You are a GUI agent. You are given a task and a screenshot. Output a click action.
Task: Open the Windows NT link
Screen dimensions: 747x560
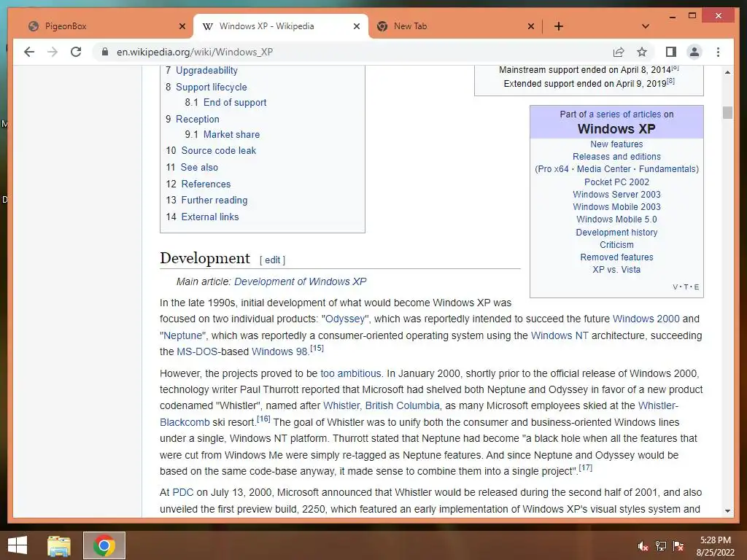(x=560, y=335)
